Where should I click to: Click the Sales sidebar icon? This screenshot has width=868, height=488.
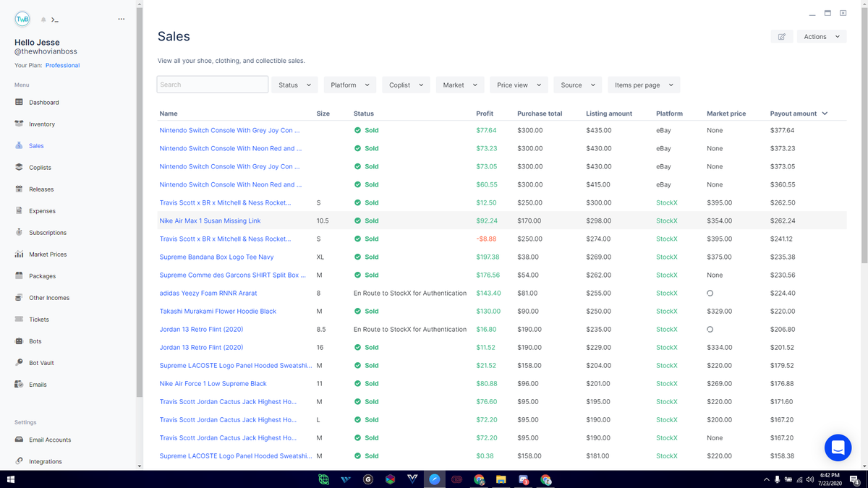(x=19, y=145)
